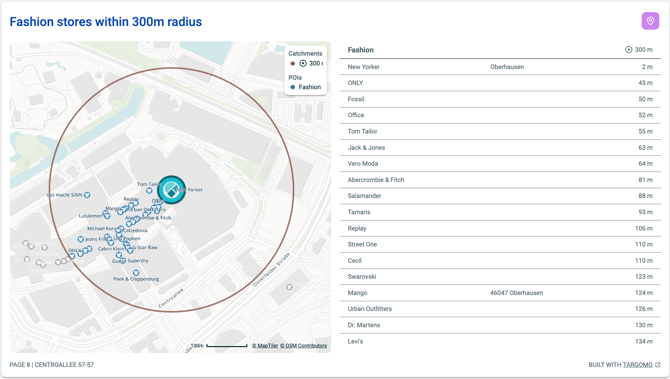Click the teal center marker on map
Image resolution: width=670 pixels, height=379 pixels.
(x=171, y=190)
